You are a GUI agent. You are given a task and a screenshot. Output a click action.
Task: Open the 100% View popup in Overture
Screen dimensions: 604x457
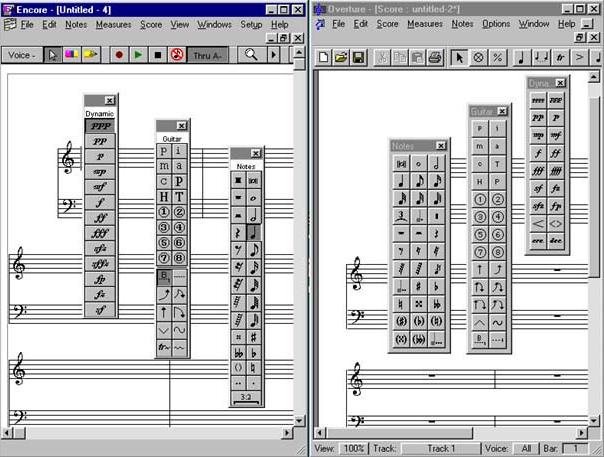click(x=353, y=449)
